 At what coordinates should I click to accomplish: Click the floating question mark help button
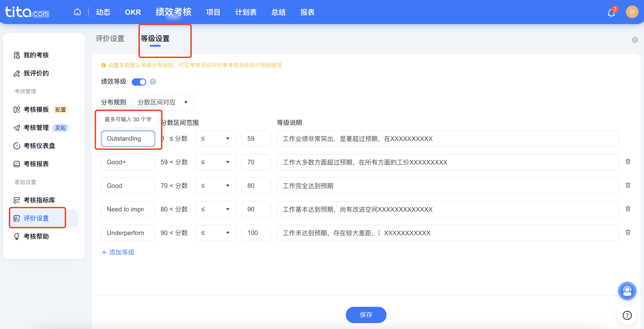[x=627, y=315]
